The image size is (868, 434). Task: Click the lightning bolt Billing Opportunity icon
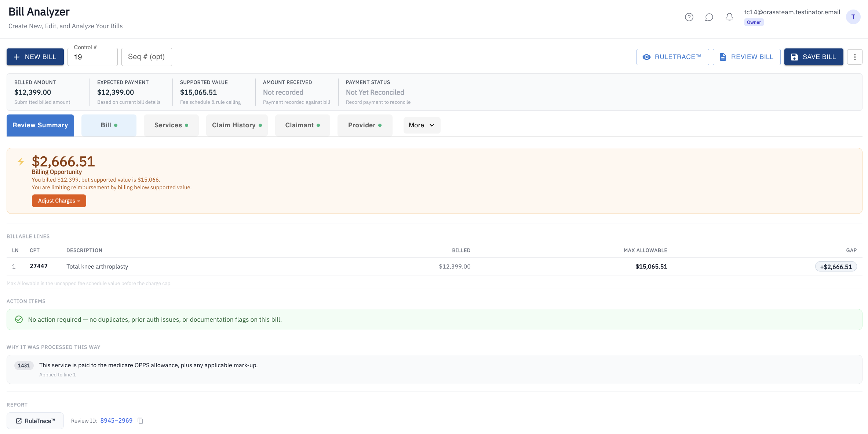click(21, 161)
